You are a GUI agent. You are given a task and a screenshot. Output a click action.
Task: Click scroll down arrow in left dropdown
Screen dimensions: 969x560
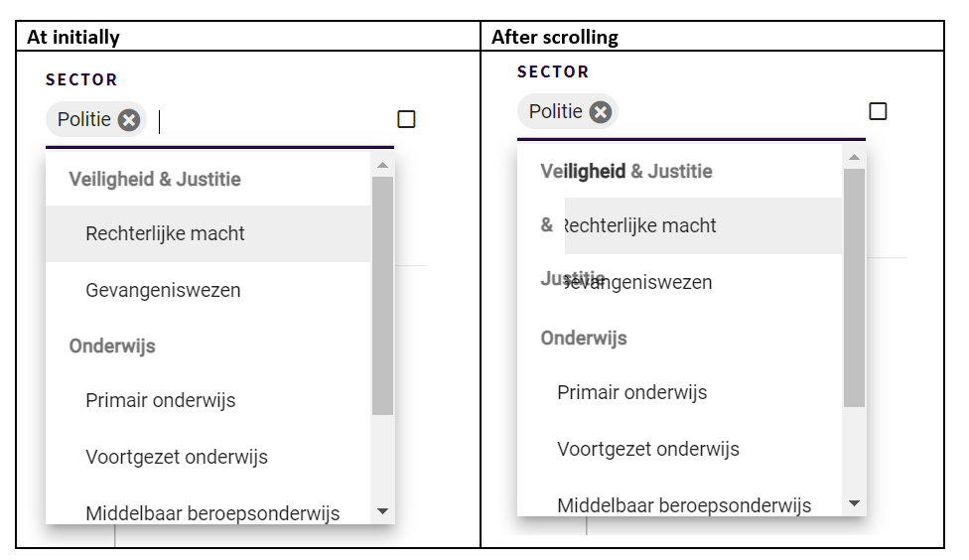(x=382, y=511)
